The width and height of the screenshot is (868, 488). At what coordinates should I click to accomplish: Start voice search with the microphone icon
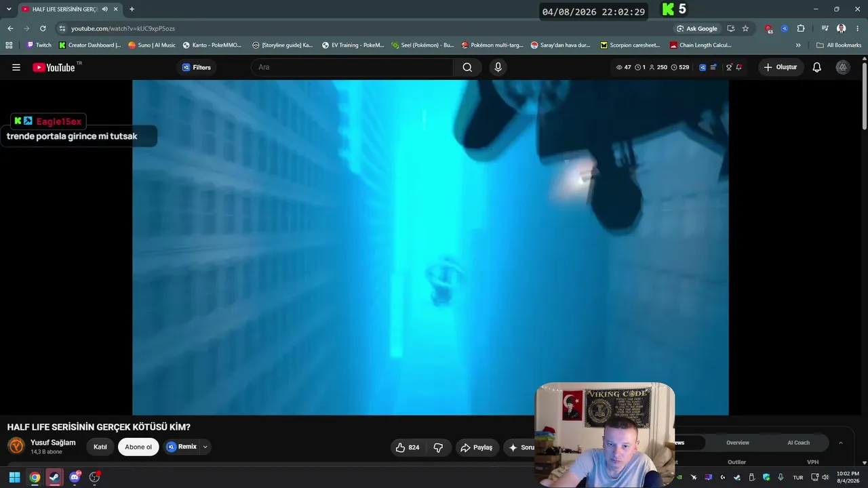pos(498,67)
